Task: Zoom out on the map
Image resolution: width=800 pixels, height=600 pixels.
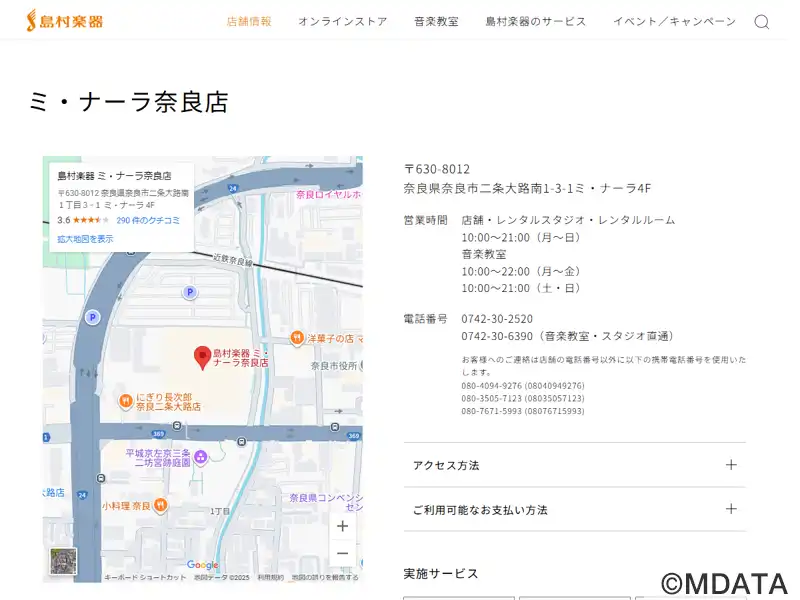Action: [x=342, y=553]
